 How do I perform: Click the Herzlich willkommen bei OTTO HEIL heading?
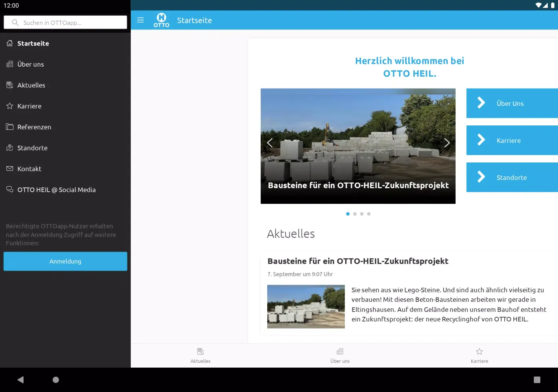(410, 67)
